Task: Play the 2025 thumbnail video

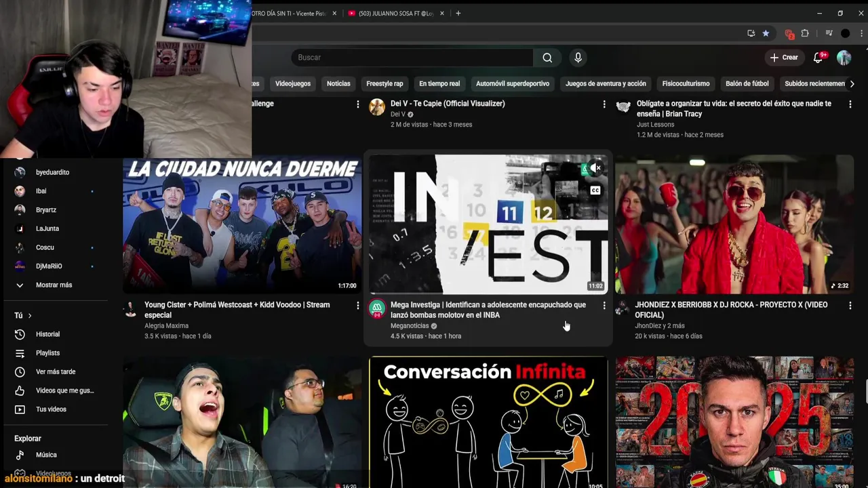Action: click(x=734, y=422)
